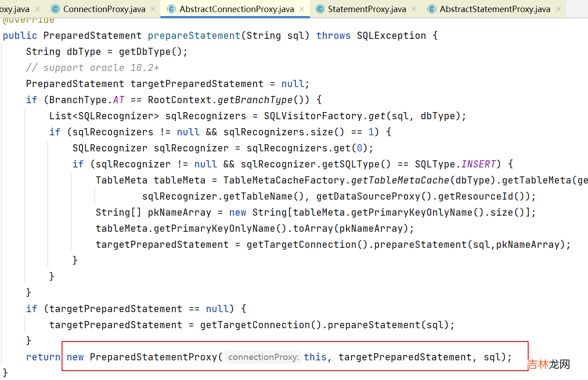Viewport: 588px width, 380px height.
Task: Select the AbstractConnectionProxy.java tab
Action: click(237, 9)
